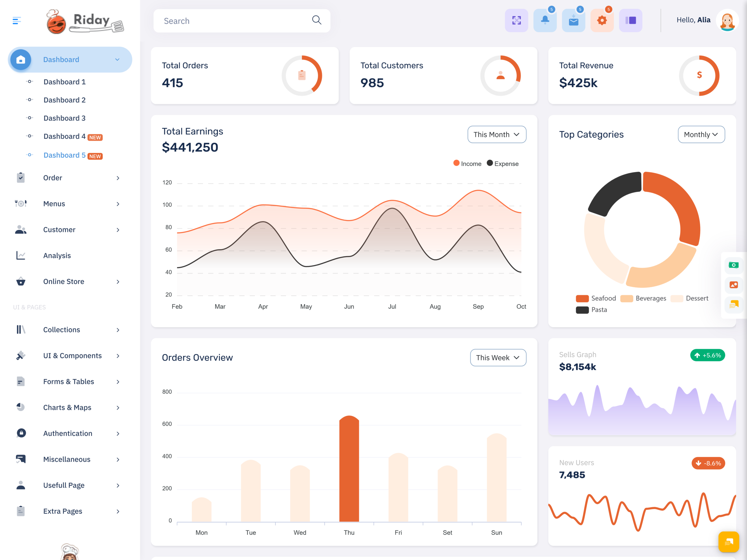The width and height of the screenshot is (747, 560).
Task: Enter fullscreen mode with the expand icon
Action: (x=516, y=21)
